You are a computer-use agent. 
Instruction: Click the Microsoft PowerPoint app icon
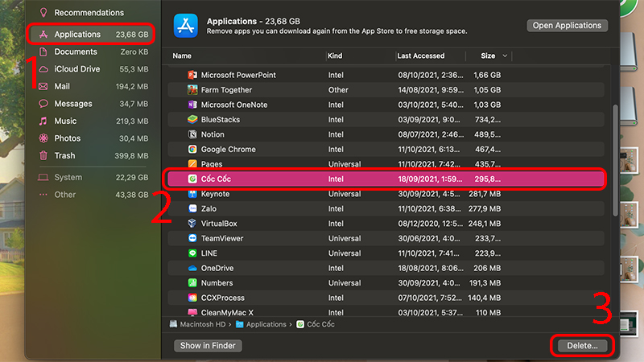(x=192, y=75)
